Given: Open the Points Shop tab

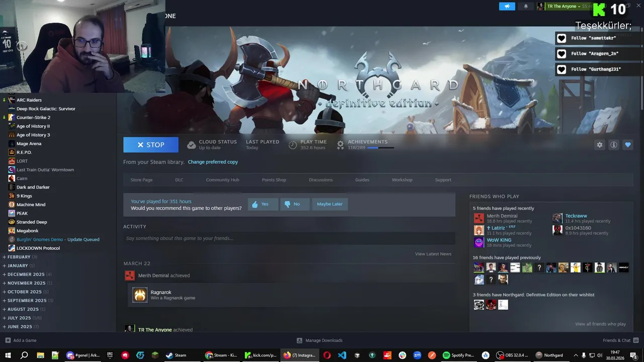Looking at the screenshot, I should point(274,180).
